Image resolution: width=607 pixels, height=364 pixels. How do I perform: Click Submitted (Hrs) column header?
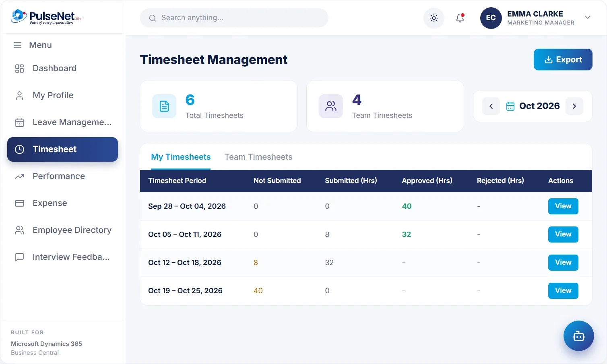(x=351, y=181)
